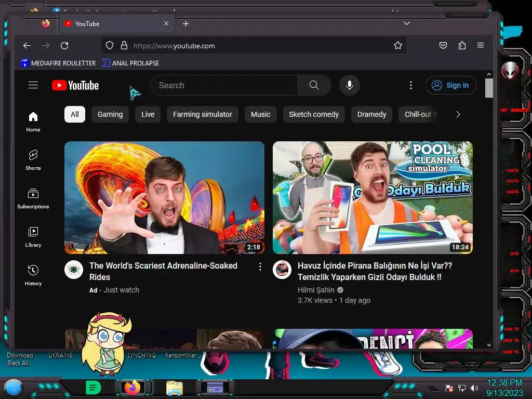532x399 pixels.
Task: Open Subscriptions in the sidebar
Action: 33,198
